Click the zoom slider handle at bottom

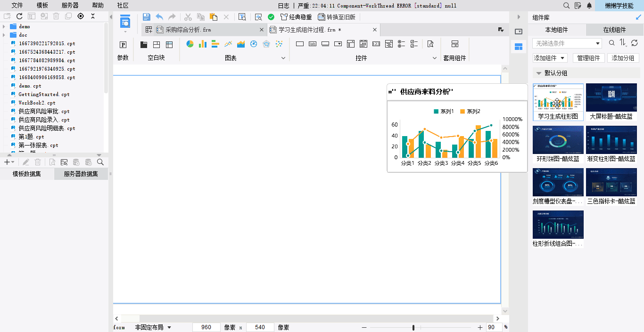click(413, 327)
